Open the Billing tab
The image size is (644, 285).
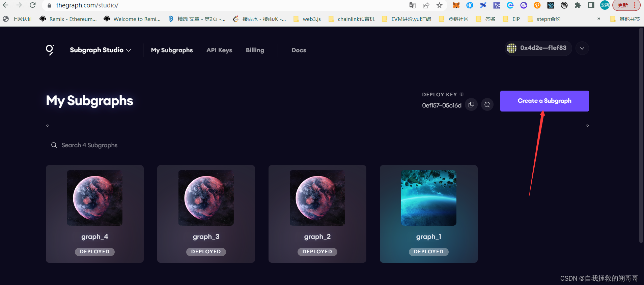pos(255,50)
